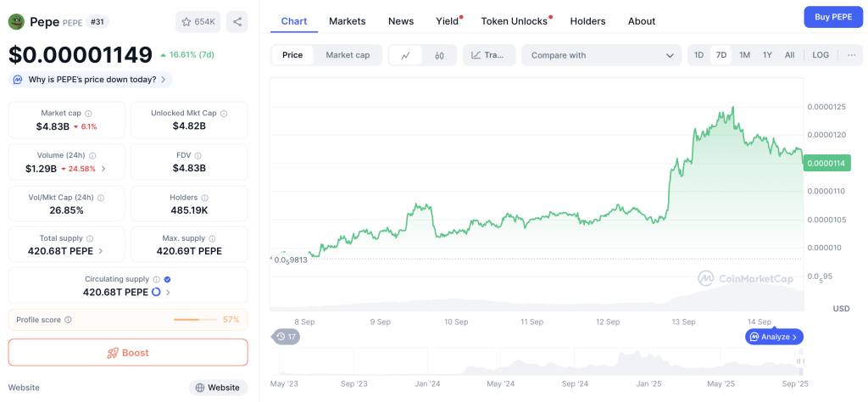Select the 1Y time range
Screen dimensions: 868x402
point(767,55)
